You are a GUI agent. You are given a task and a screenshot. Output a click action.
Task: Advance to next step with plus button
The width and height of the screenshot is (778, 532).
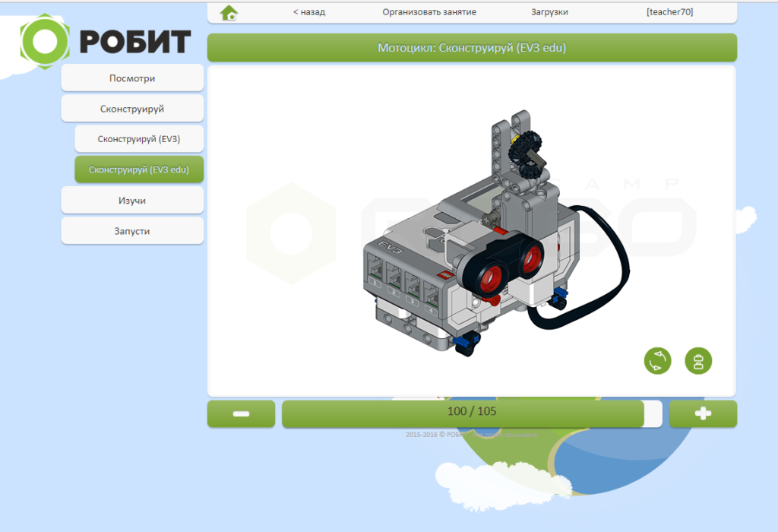tap(703, 413)
